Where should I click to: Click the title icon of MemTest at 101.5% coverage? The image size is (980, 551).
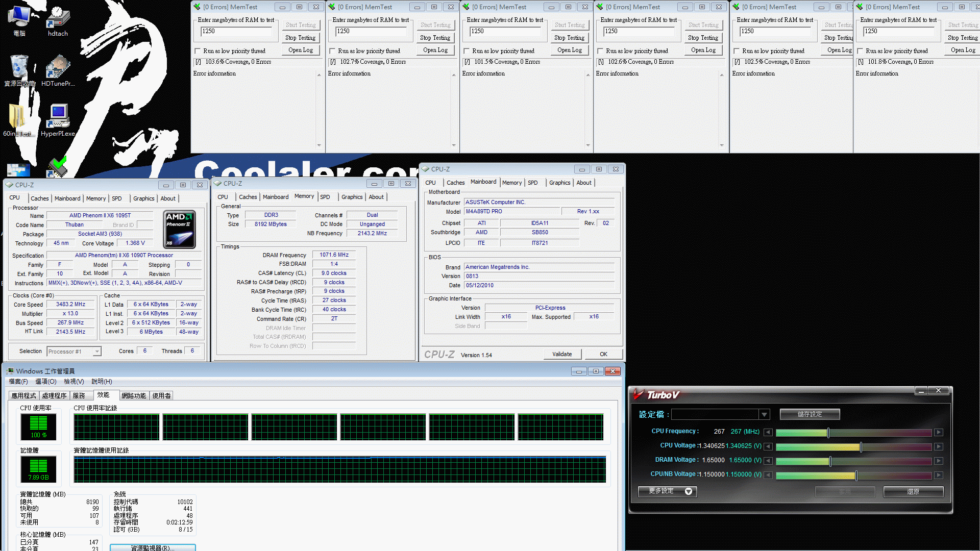point(466,7)
